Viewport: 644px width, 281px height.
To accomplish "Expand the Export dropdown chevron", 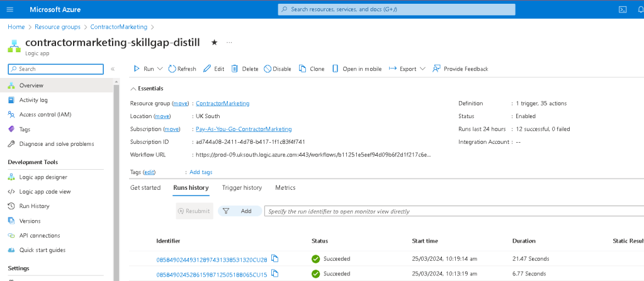I will tap(422, 69).
